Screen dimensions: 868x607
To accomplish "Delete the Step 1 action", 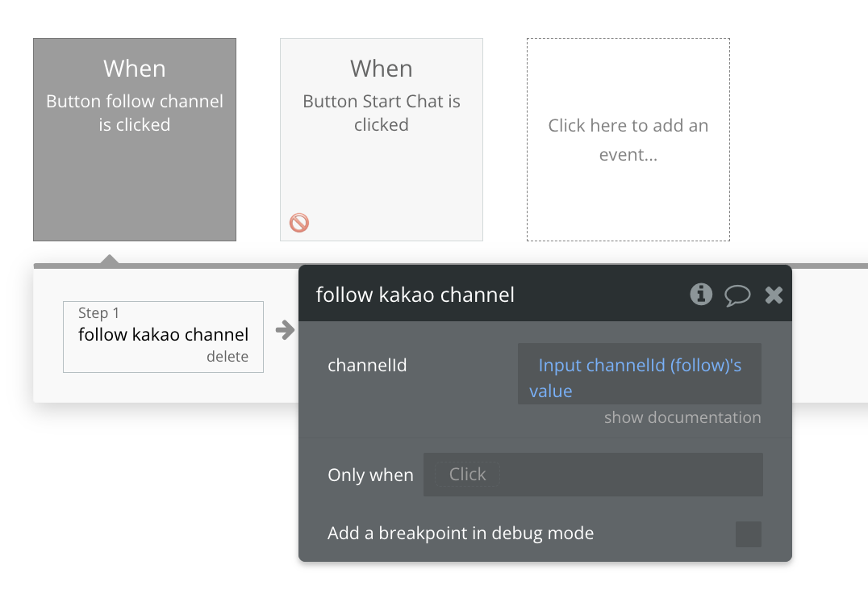I will [227, 357].
